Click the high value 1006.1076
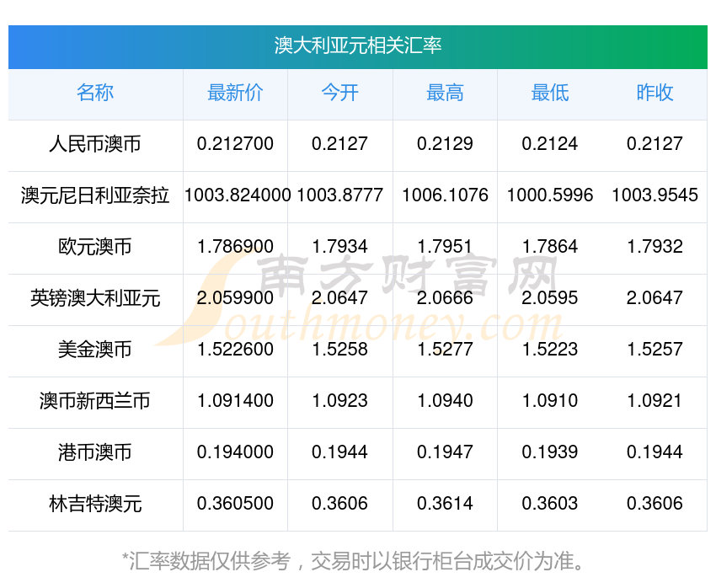The image size is (716, 588). pos(445,195)
